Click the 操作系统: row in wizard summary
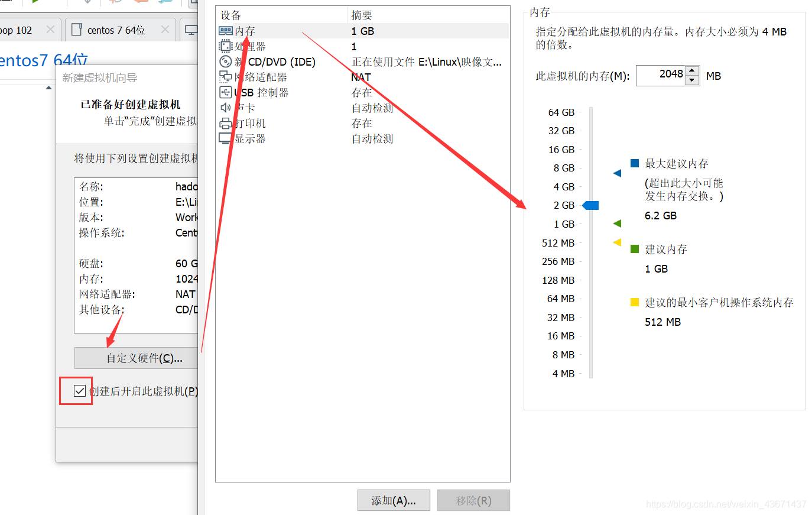Screen dimensions: 812x515 [x=137, y=232]
